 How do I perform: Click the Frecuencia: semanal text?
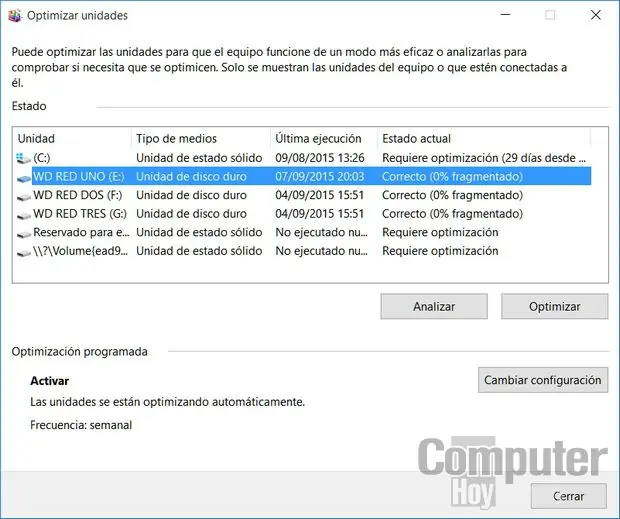(x=81, y=425)
